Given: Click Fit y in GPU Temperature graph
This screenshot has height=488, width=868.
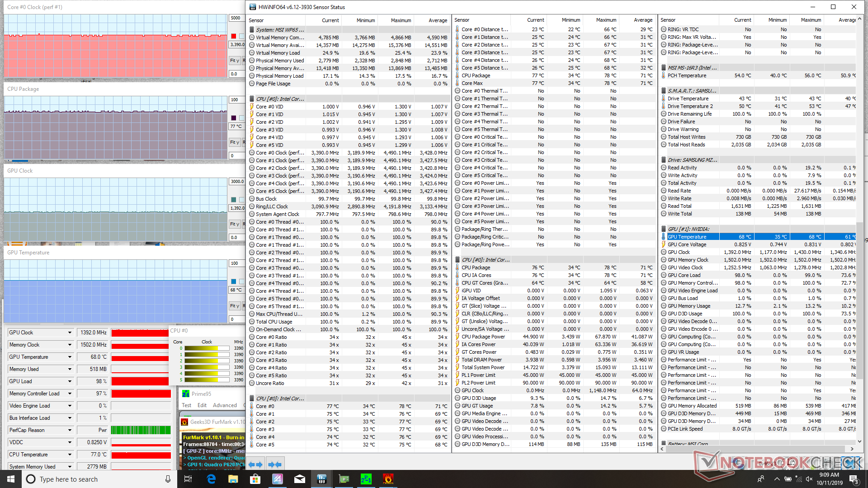Looking at the screenshot, I should pos(234,306).
